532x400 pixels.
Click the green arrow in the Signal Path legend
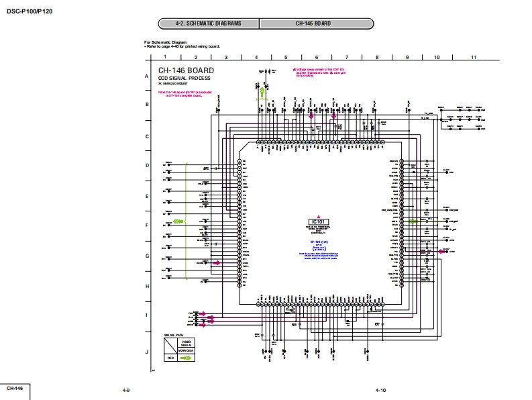pos(186,358)
